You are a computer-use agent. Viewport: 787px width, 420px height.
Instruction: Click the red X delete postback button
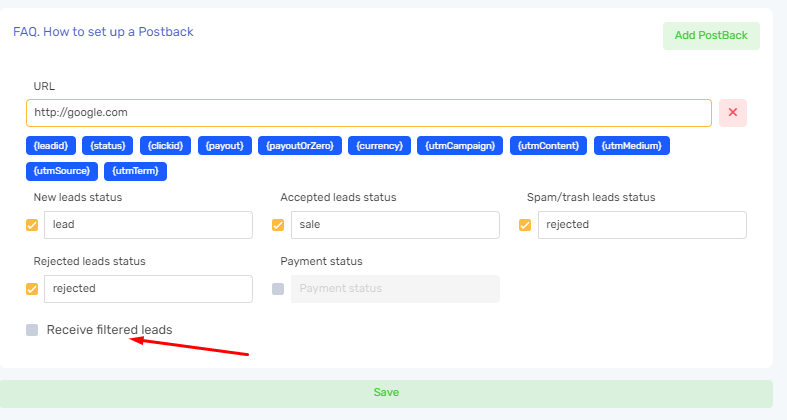pos(732,113)
